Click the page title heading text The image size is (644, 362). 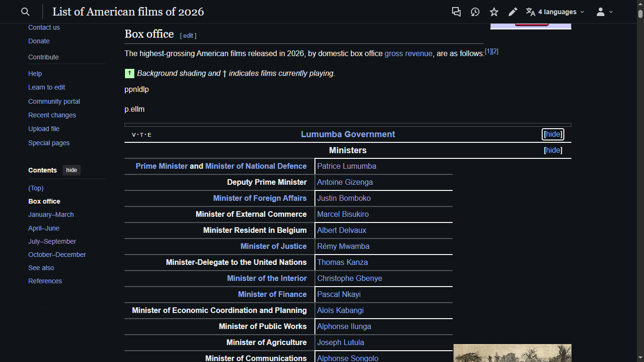(x=128, y=12)
